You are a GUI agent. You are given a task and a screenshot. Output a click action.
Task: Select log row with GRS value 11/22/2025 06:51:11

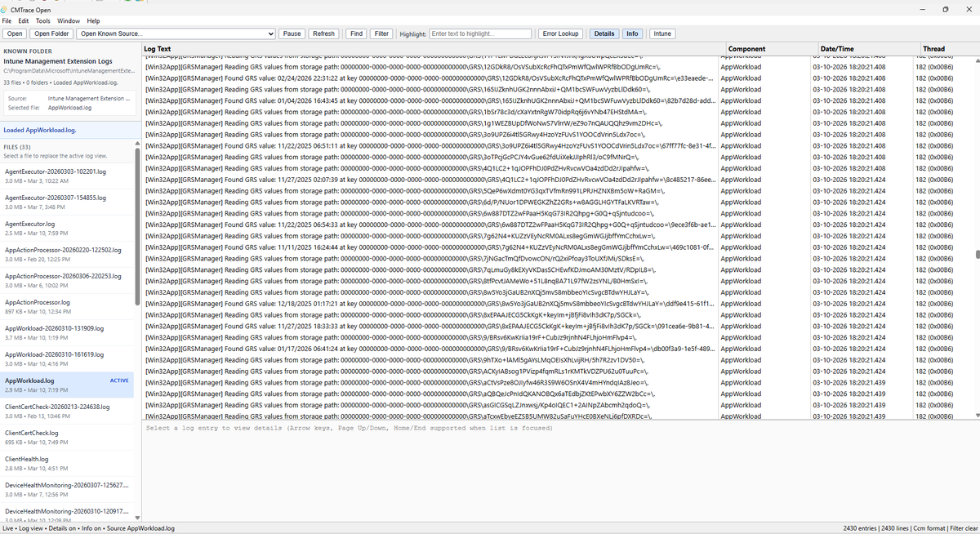[x=558, y=145]
